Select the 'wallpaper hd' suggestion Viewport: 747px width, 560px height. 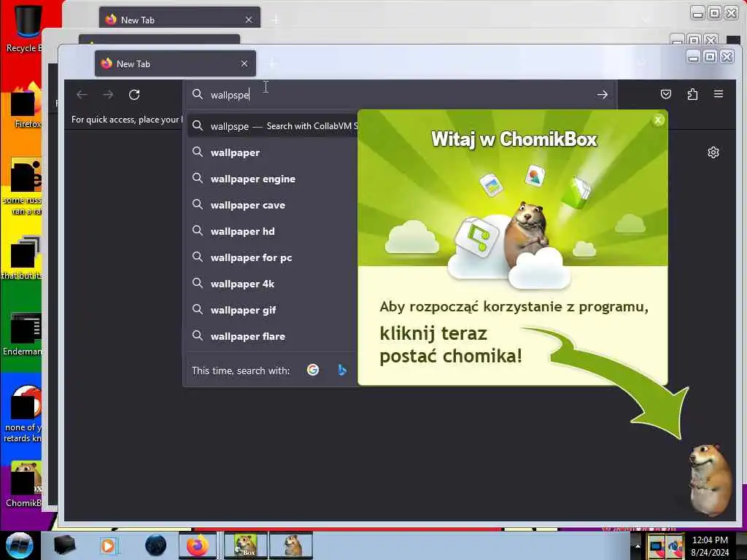[x=271, y=231]
